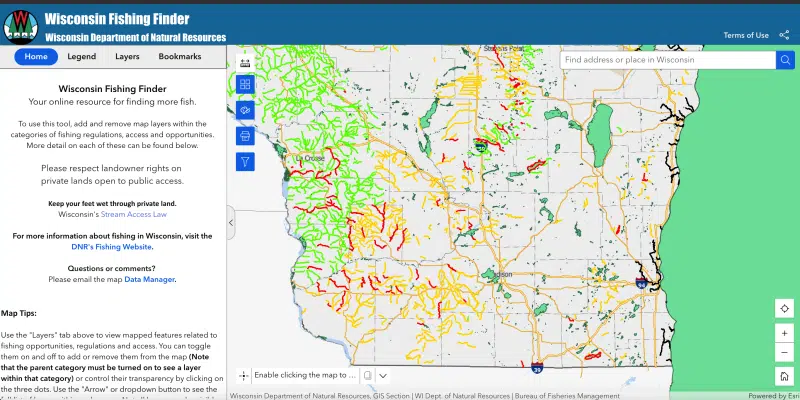Click the La Crosse map label
The image size is (800, 400).
tap(311, 159)
